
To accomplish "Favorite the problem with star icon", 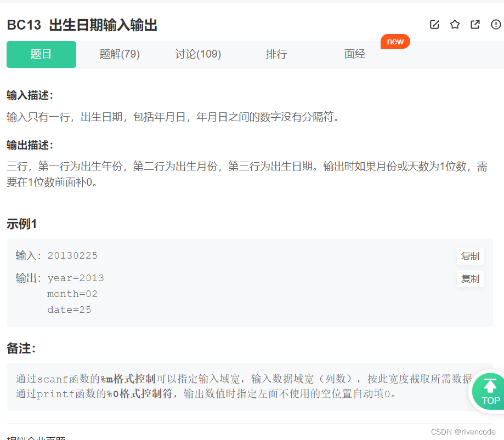I will tap(455, 25).
